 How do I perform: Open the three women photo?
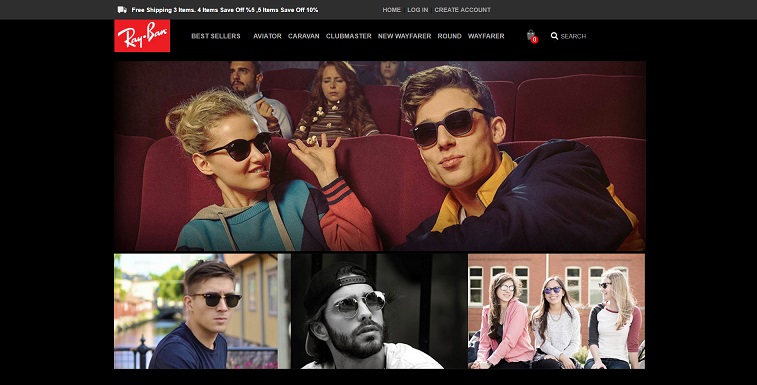[556, 311]
